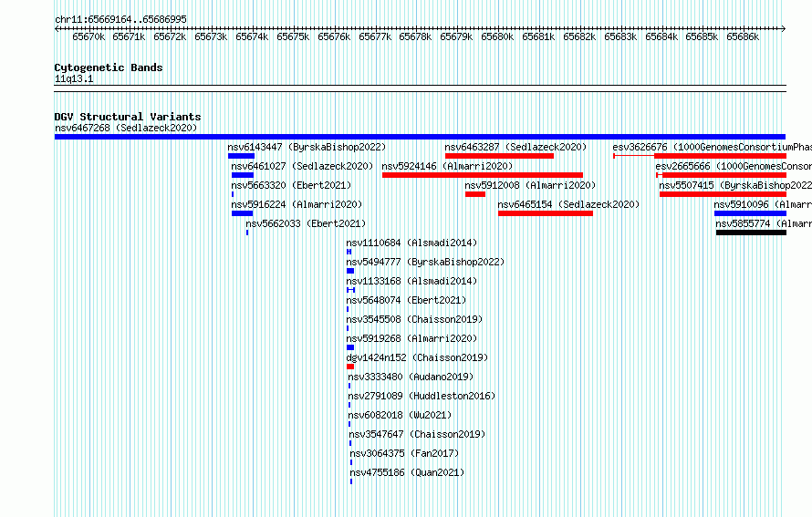Open nsv3545508 (Chaisson2019) label
Viewport: 812px width, 517px height.
point(414,319)
